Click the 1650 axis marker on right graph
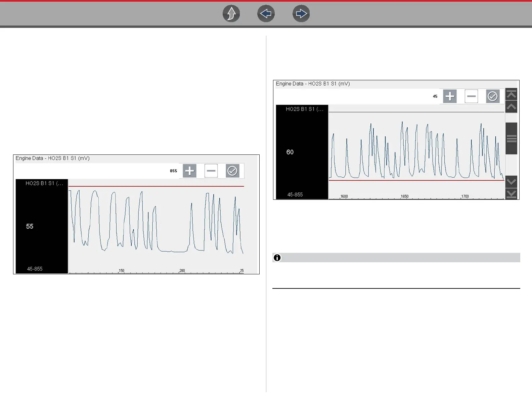Image resolution: width=532 pixels, height=411 pixels. pos(405,196)
